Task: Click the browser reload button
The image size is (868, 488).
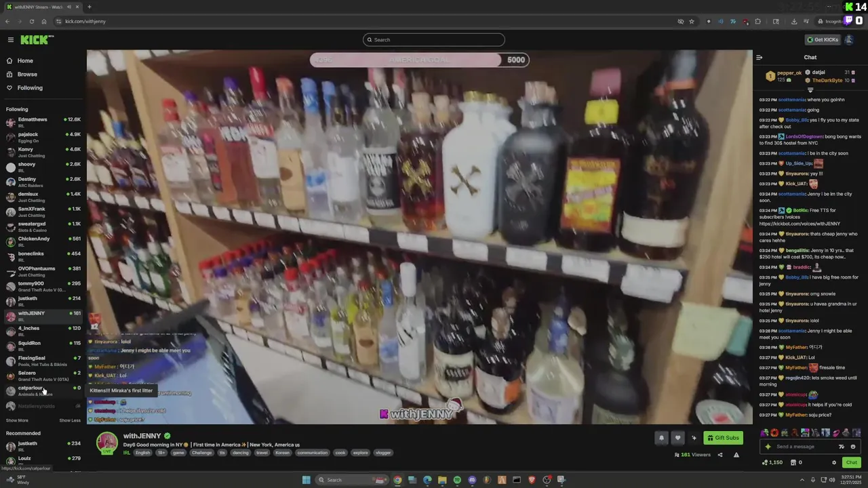Action: tap(31, 21)
